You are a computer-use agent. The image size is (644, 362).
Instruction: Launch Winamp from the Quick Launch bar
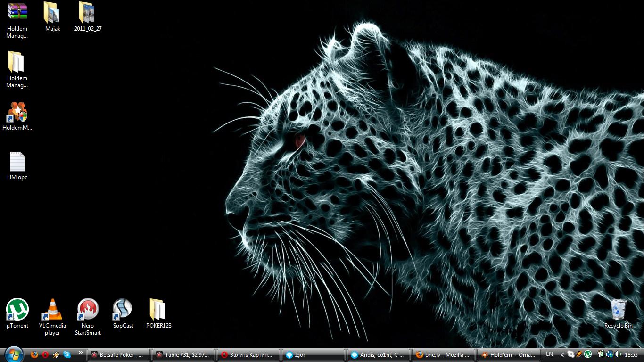(x=56, y=354)
